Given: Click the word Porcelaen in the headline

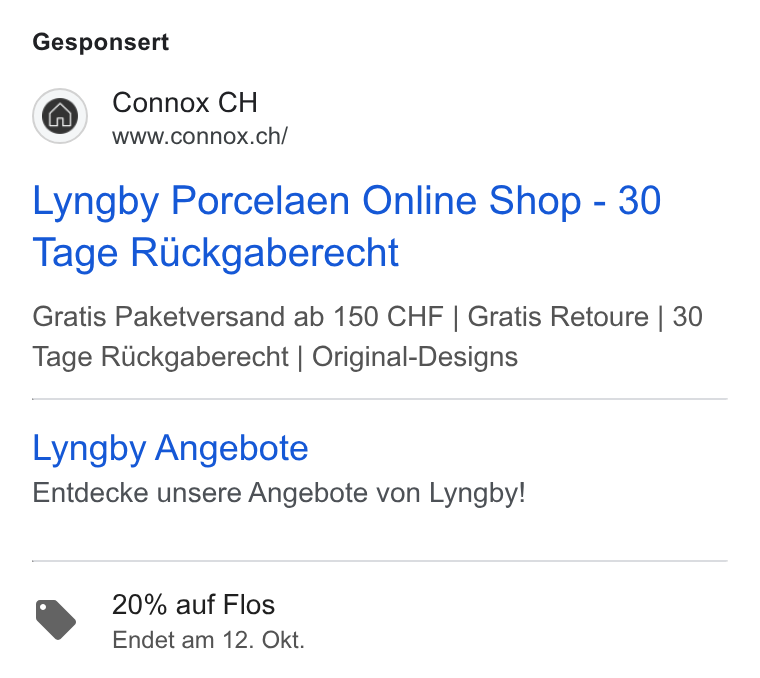Looking at the screenshot, I should 260,201.
